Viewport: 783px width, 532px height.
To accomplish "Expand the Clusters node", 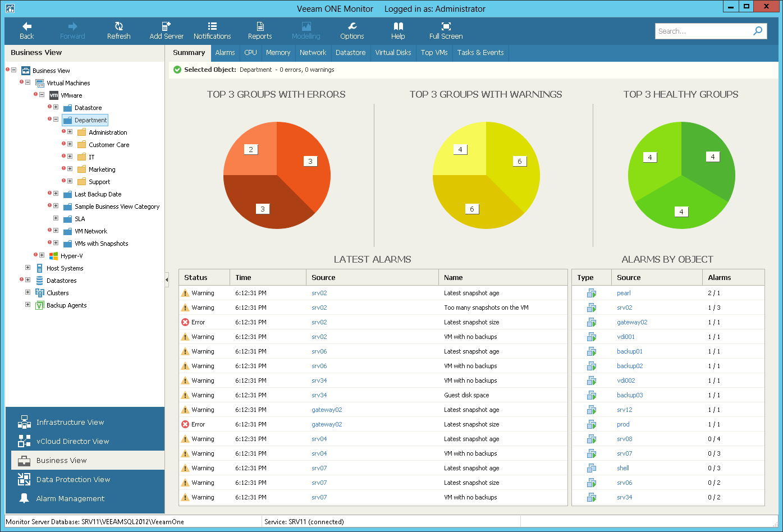I will pyautogui.click(x=28, y=292).
